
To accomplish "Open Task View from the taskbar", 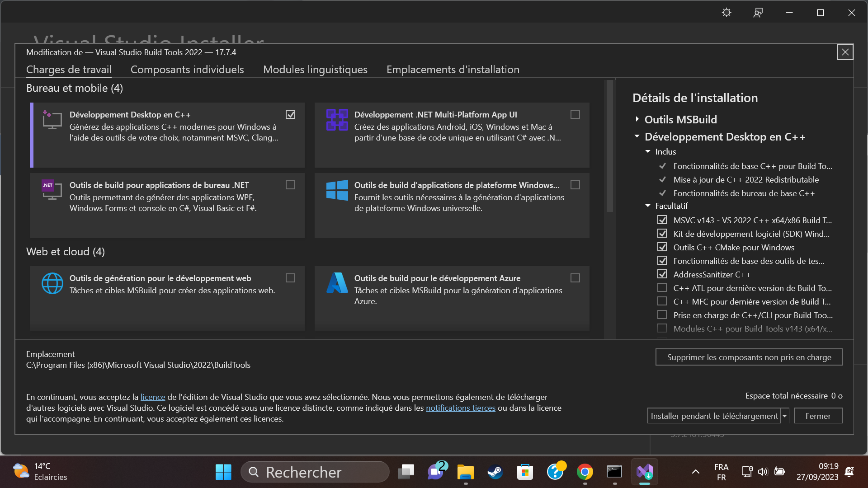I will point(406,472).
